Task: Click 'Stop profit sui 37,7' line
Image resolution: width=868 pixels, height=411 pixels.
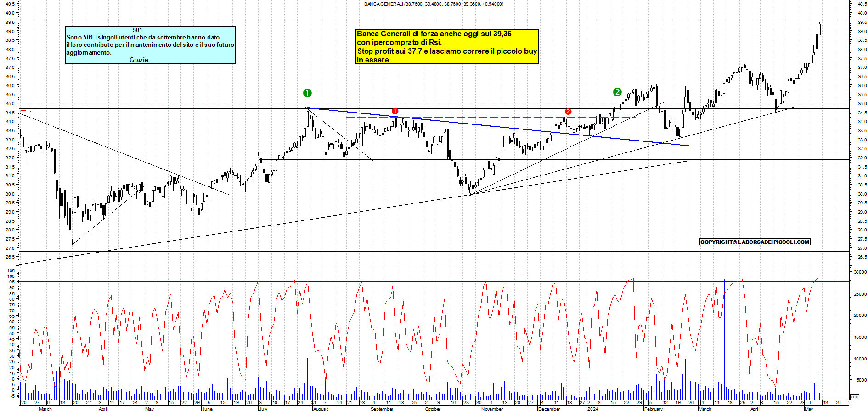Action: [x=447, y=51]
